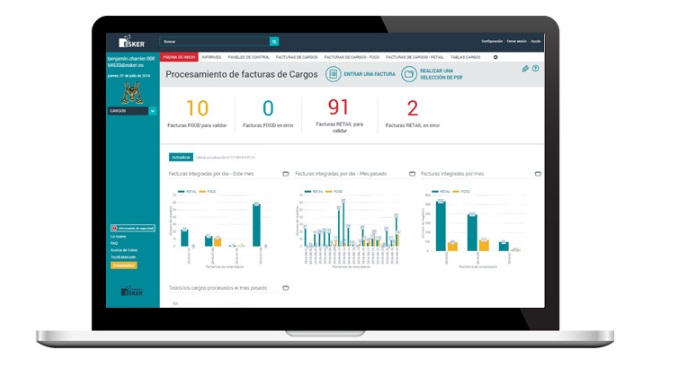Open the question mark help icon

point(536,68)
